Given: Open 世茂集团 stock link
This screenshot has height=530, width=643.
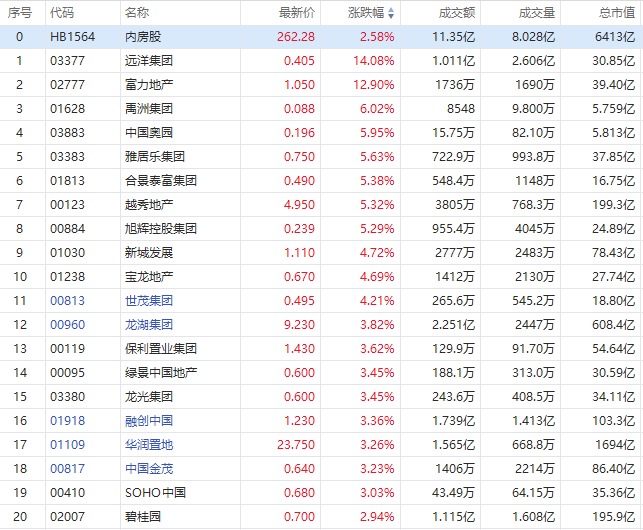Looking at the screenshot, I should (x=149, y=301).
